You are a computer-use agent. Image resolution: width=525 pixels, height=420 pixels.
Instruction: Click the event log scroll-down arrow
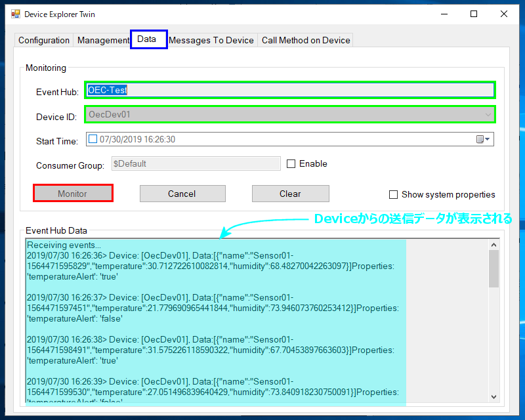tap(494, 396)
